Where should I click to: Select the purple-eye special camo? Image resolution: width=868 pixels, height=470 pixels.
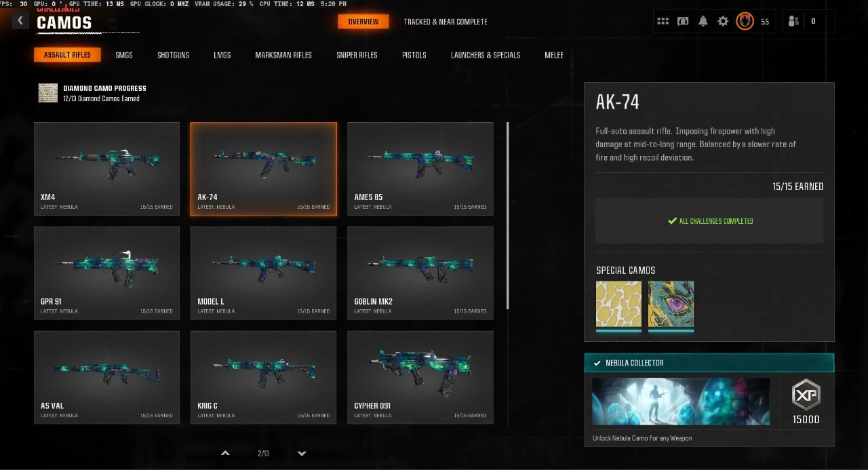671,305
